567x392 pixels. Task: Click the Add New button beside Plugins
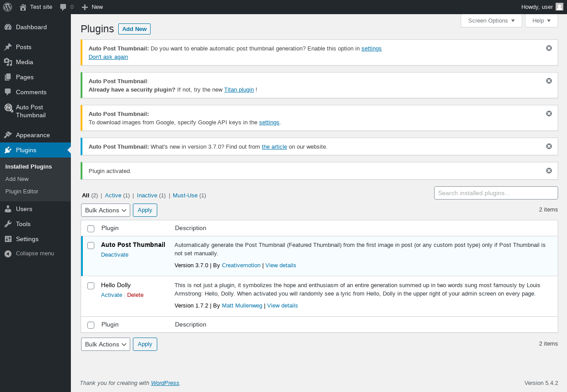(134, 29)
